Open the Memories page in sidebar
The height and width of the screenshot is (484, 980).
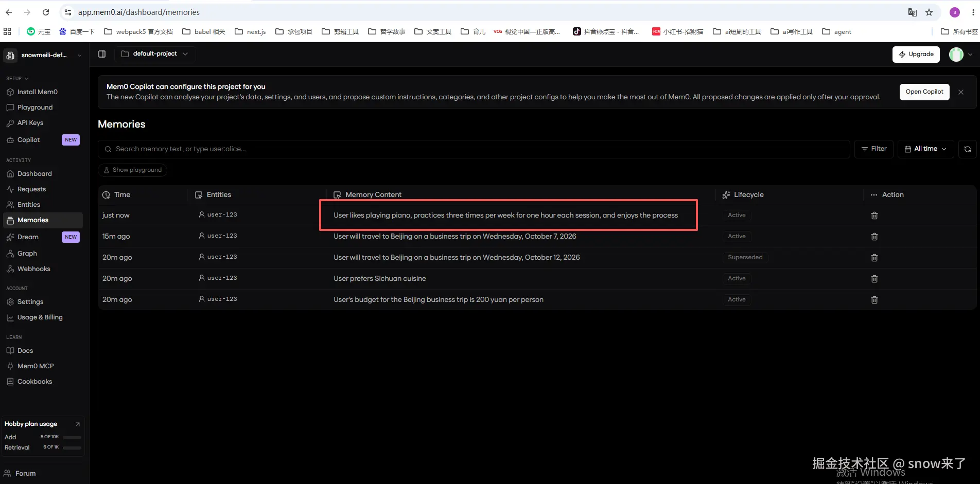tap(43, 220)
